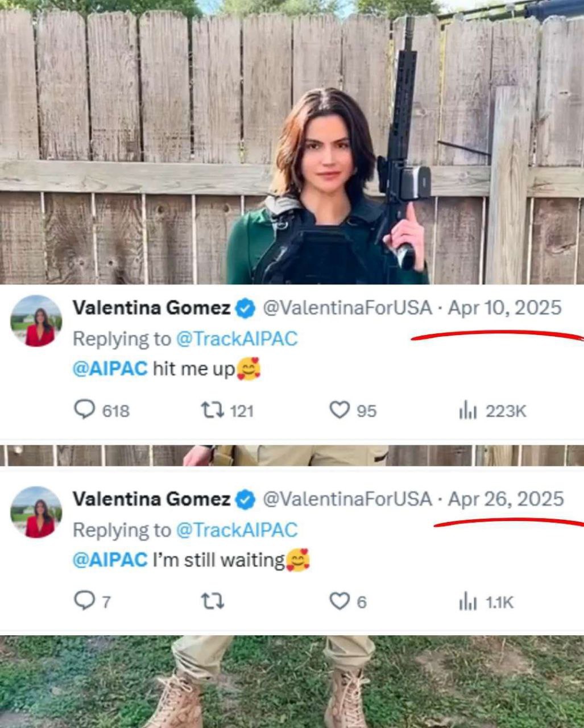Click verified badge on first tweet

[245, 309]
